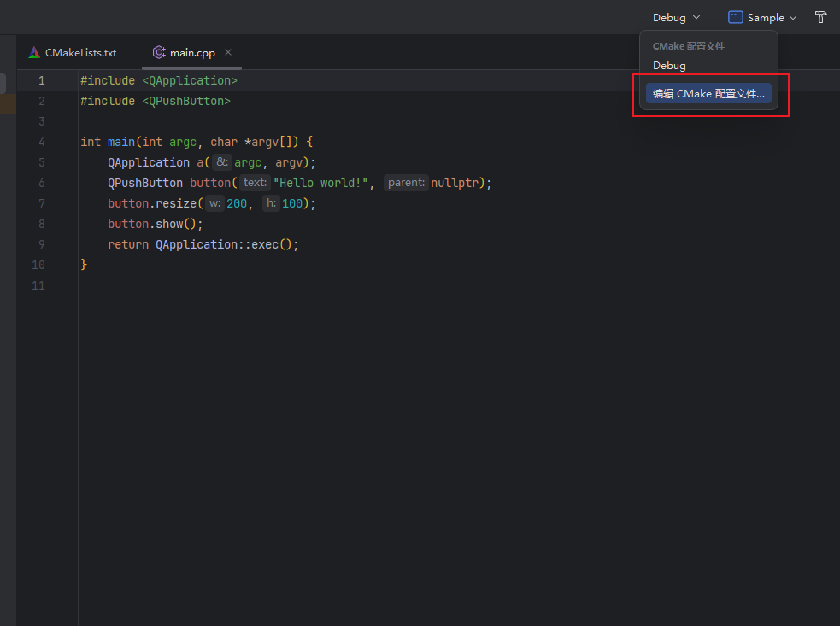Open the Debug CMake profile dropdown

(676, 17)
